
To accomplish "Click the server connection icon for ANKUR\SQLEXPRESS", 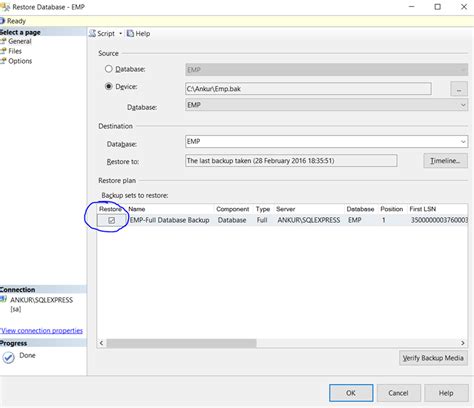I will tap(3, 299).
